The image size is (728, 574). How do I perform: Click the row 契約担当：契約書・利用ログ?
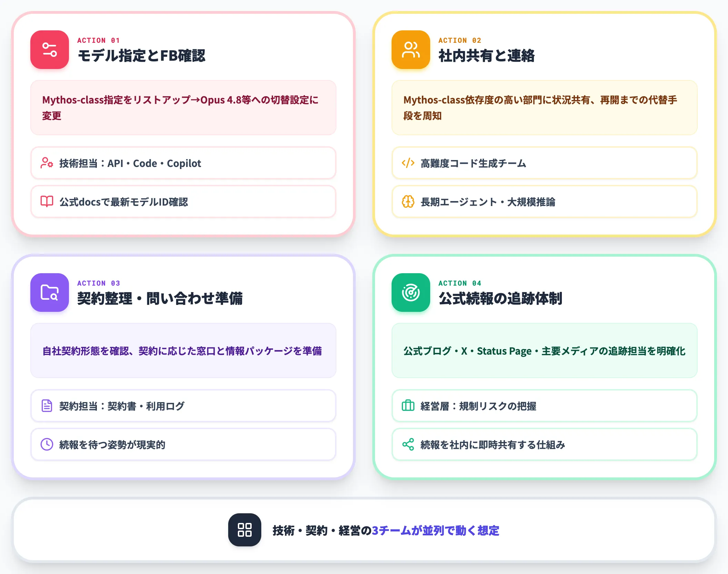(x=183, y=406)
